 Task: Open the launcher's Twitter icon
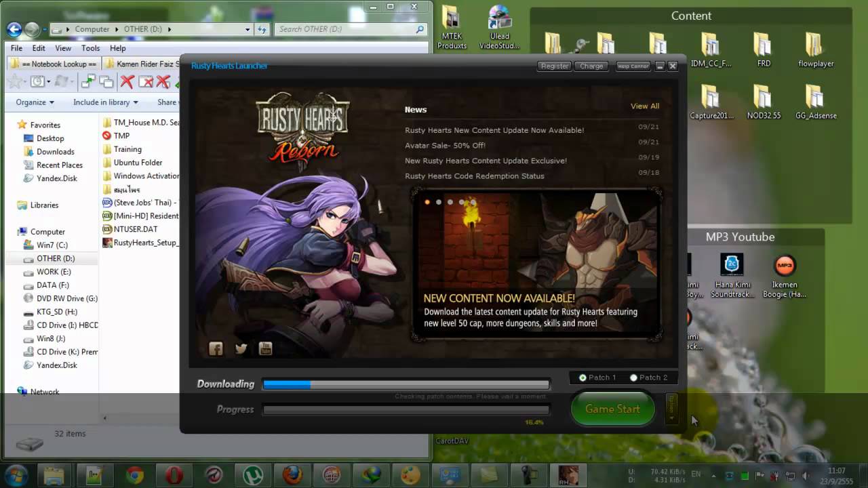[241, 349]
